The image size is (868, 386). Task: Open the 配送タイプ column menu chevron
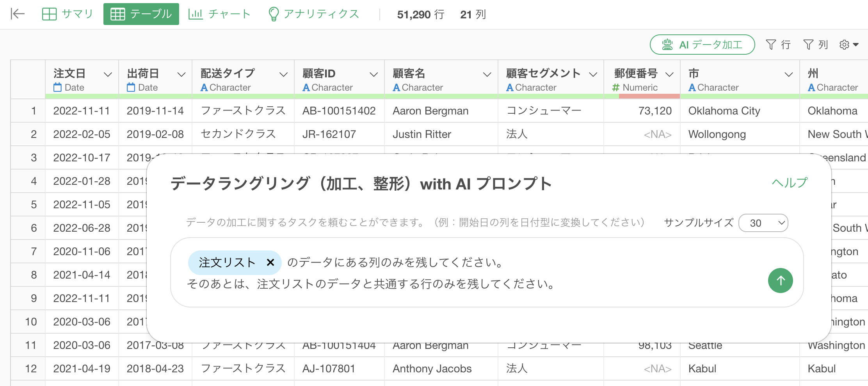283,74
